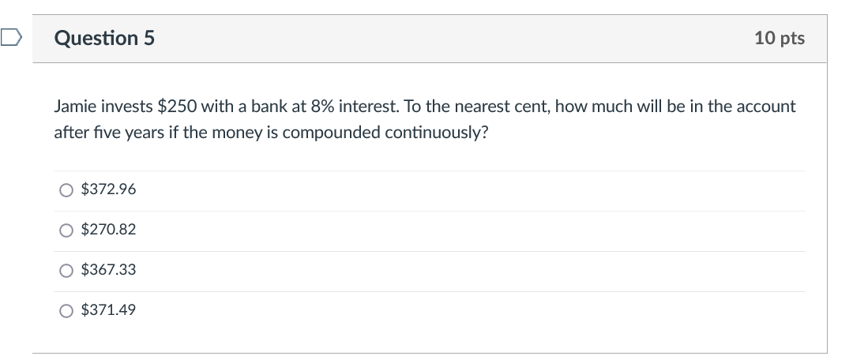Click the 10 pts score label
The image size is (868, 356).
(x=779, y=38)
